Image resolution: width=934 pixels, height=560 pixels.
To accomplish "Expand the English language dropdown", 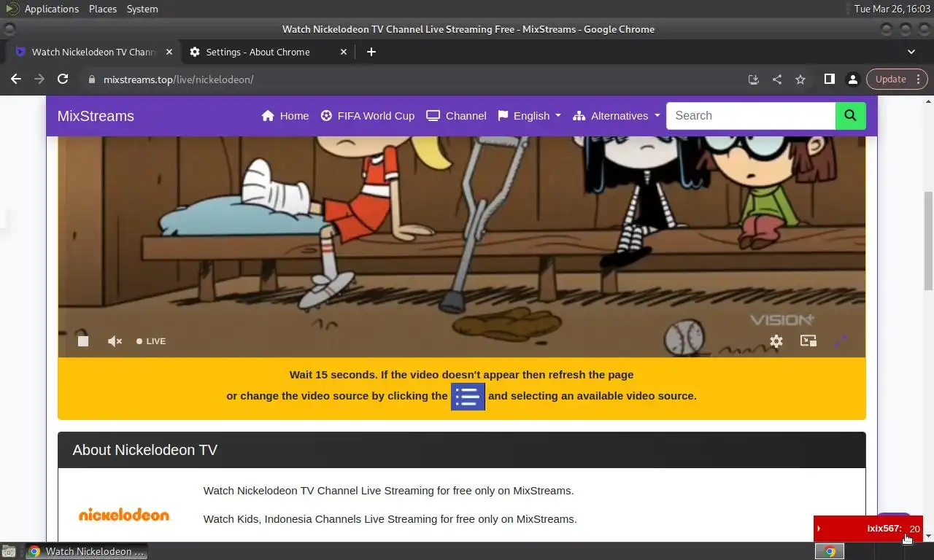I will coord(530,116).
